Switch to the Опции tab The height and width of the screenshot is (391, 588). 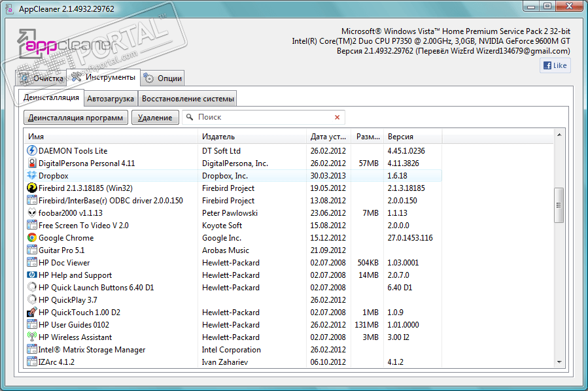click(x=162, y=78)
